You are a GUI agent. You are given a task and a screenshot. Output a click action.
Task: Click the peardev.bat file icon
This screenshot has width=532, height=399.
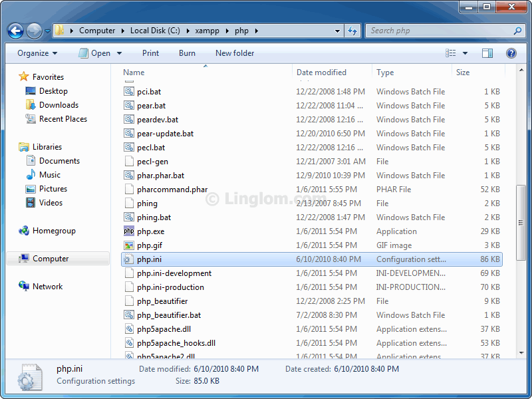129,120
